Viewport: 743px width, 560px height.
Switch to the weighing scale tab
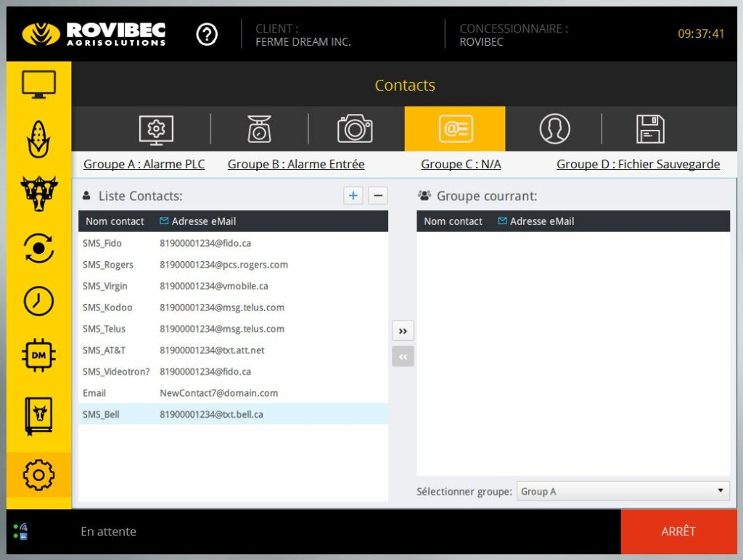pos(259,129)
